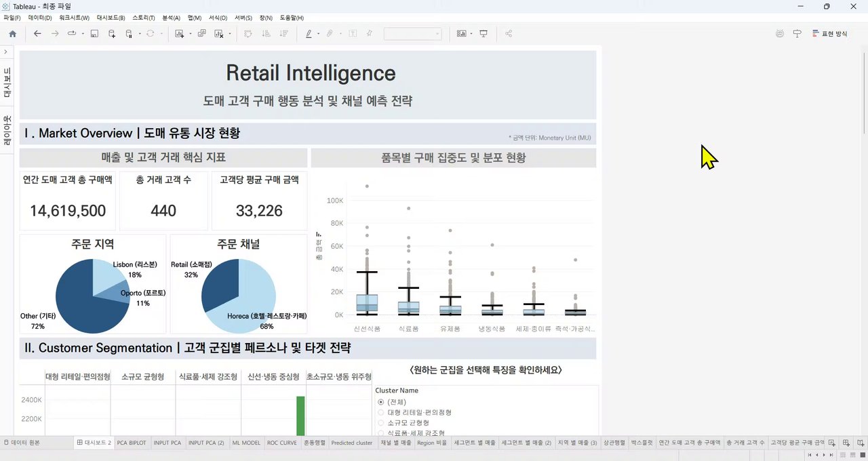868x461 pixels.
Task: Click the 33,226 average purchase value
Action: (259, 211)
